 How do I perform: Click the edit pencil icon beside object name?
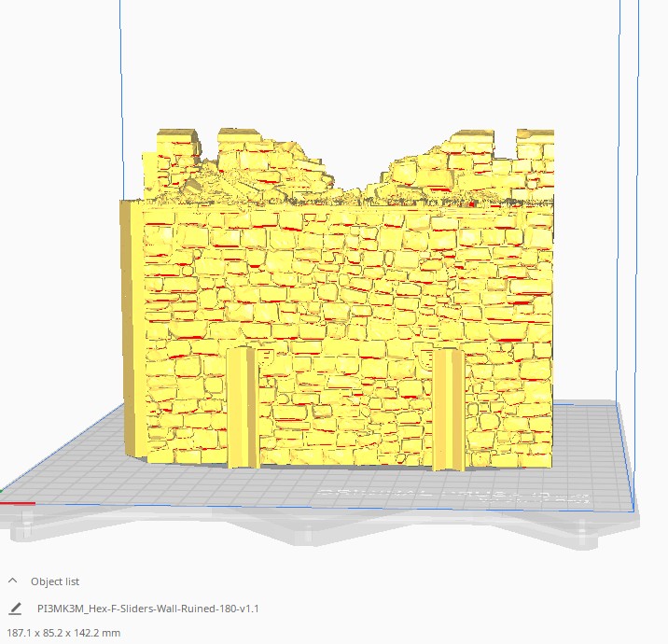coord(15,609)
